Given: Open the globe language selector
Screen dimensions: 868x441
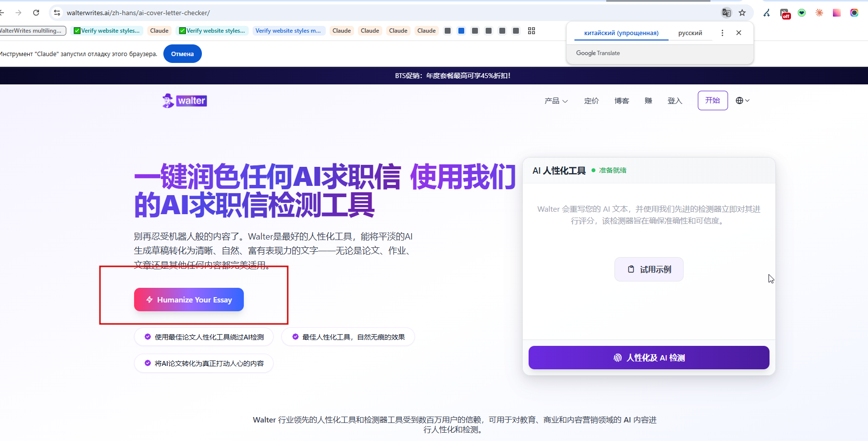Looking at the screenshot, I should 742,100.
